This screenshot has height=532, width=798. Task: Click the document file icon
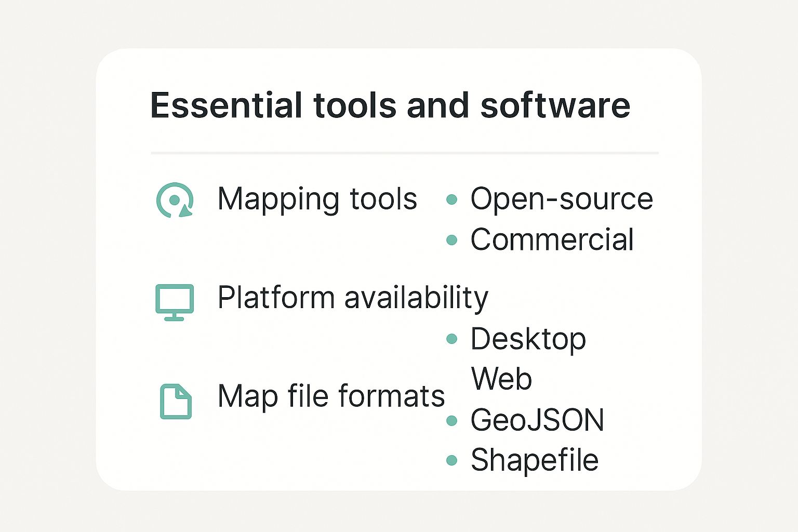176,402
